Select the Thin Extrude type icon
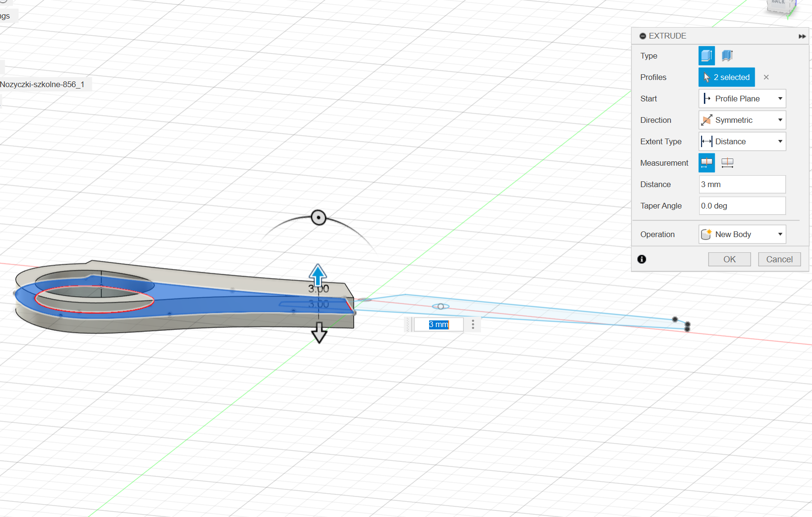Screen dimensions: 812x517 click(727, 56)
